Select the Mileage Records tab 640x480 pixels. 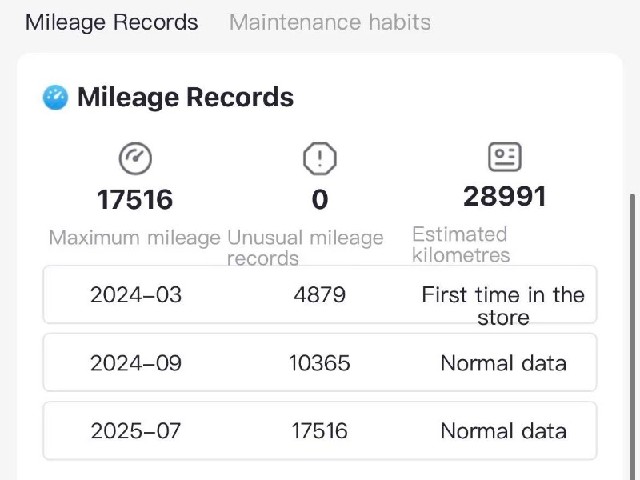point(112,22)
